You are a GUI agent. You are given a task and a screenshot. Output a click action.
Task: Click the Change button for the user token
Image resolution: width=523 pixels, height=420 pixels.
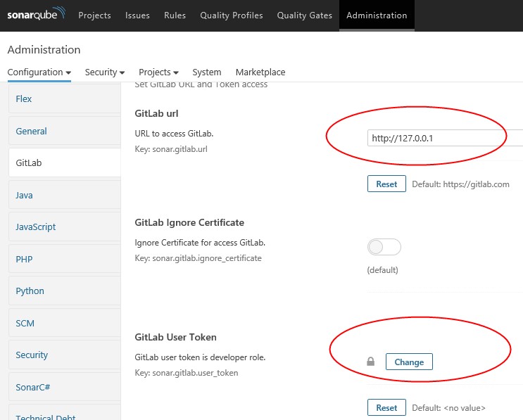click(x=409, y=362)
